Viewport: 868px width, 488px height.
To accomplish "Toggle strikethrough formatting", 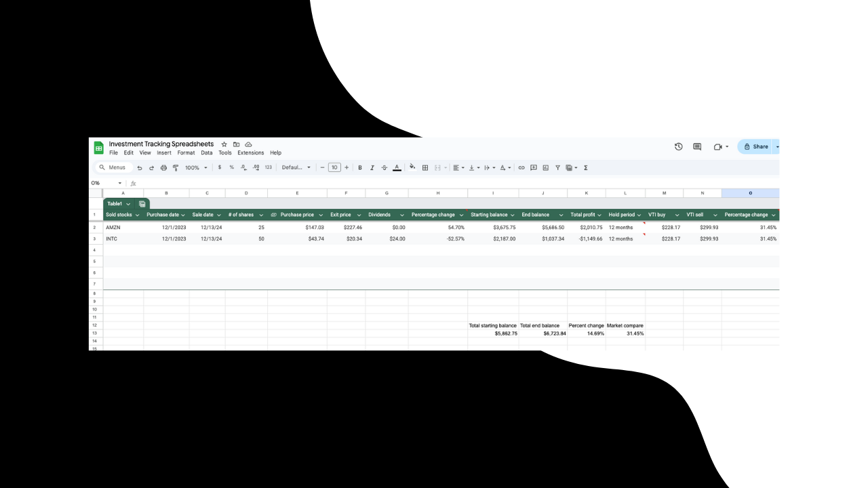I will tap(384, 167).
